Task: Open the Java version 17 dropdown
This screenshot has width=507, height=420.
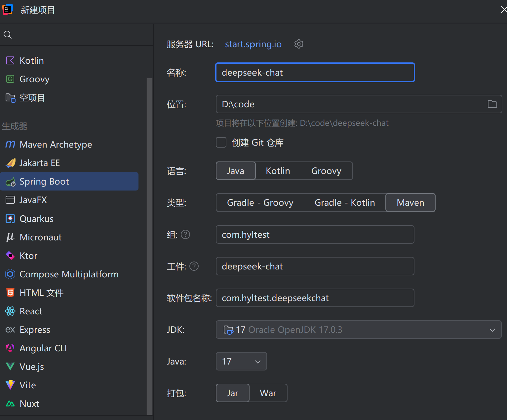Action: [x=241, y=361]
